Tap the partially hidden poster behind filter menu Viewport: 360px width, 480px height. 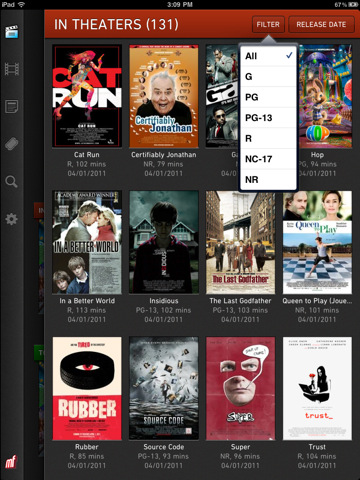pos(222,96)
